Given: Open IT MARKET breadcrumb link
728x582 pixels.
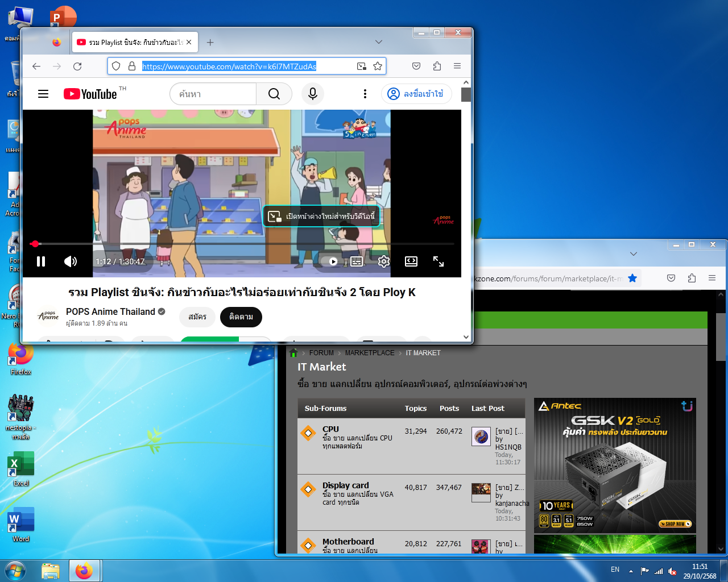Looking at the screenshot, I should pos(423,353).
